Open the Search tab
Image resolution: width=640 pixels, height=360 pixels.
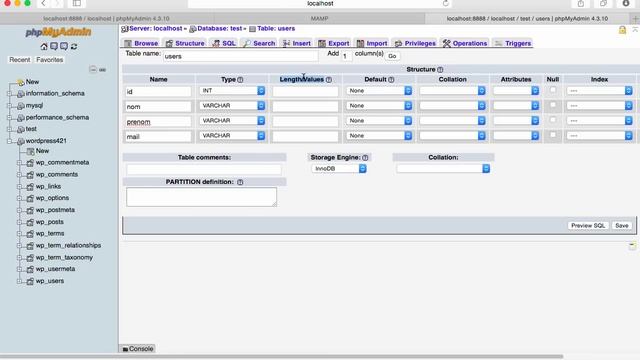click(259, 43)
